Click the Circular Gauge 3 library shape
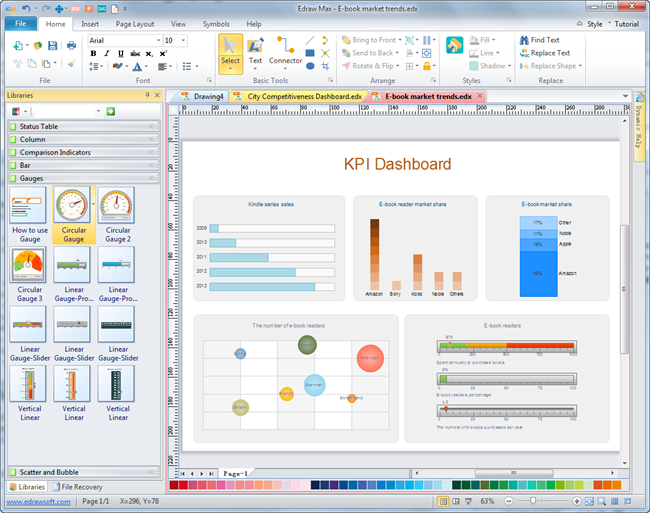Viewport: 650px width, 513px height. (x=28, y=275)
